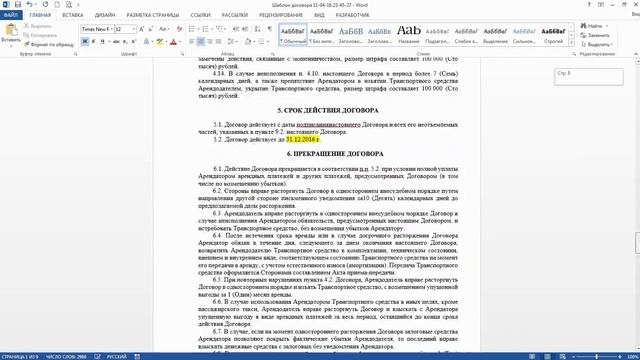Click the Заменить replace button
The height and width of the screenshot is (360, 640).
596,35
